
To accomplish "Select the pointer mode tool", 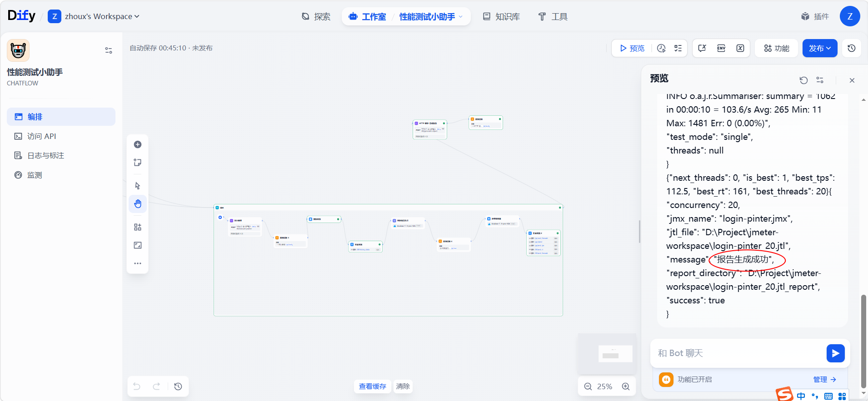I will 138,186.
